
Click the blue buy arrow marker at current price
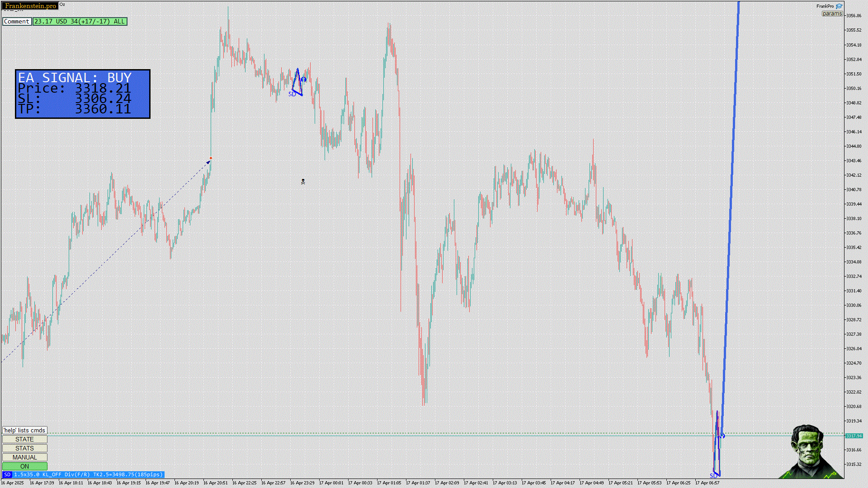click(x=722, y=436)
